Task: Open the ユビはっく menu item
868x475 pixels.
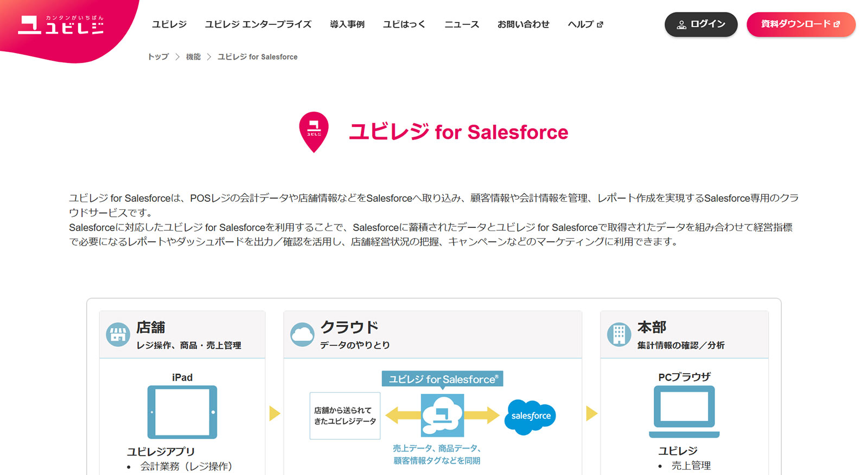Action: click(404, 24)
